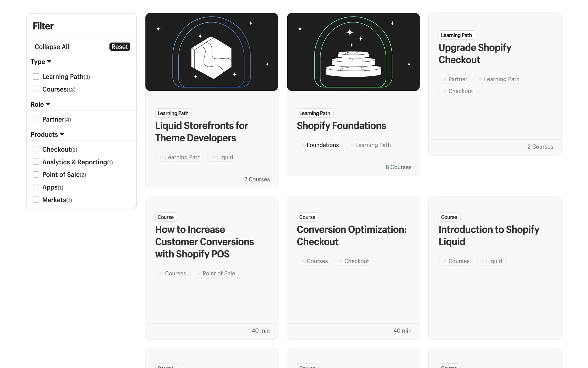Collapse the Products filter section
Screen dimensions: 588x368
pos(47,134)
